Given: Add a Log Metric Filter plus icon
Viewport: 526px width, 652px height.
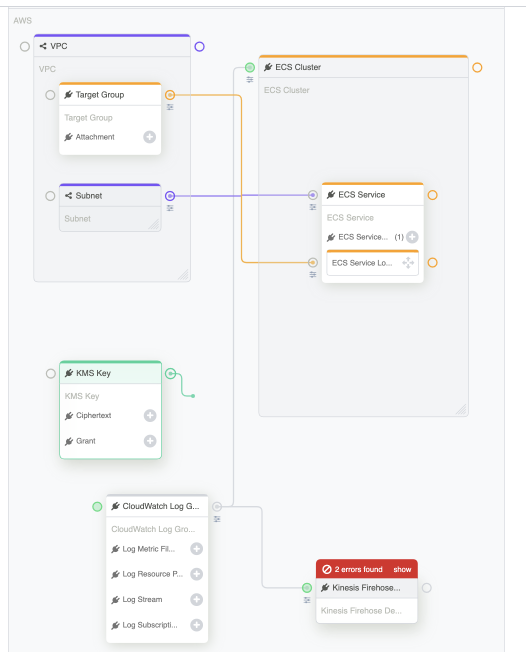Looking at the screenshot, I should click(x=197, y=549).
